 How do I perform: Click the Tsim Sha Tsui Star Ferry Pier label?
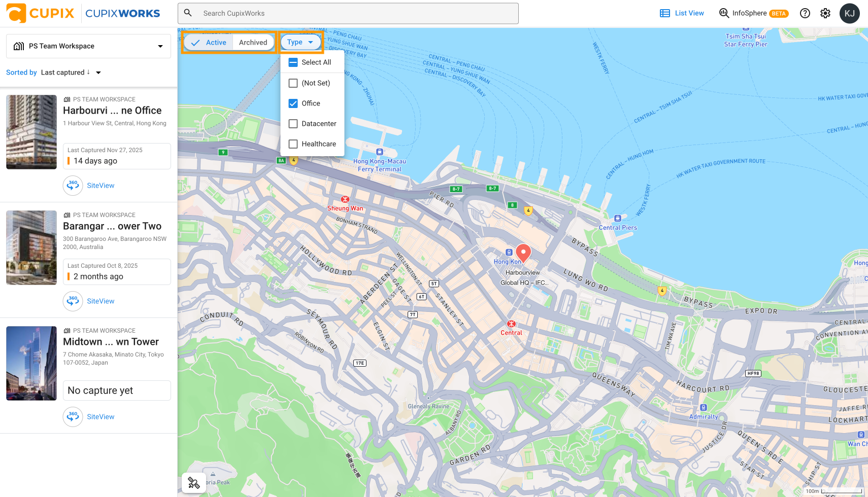[746, 40]
